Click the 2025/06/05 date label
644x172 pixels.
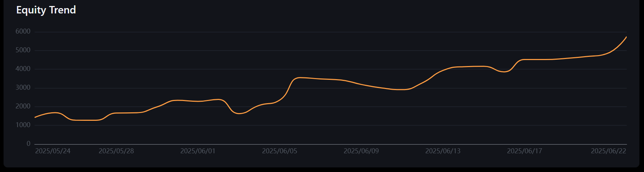click(x=279, y=151)
